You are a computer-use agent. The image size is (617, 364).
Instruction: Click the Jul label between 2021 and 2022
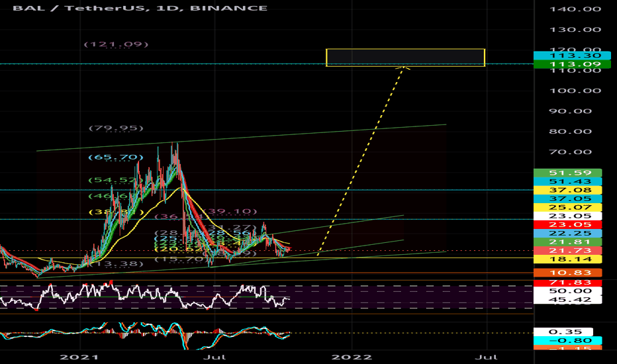pyautogui.click(x=215, y=357)
